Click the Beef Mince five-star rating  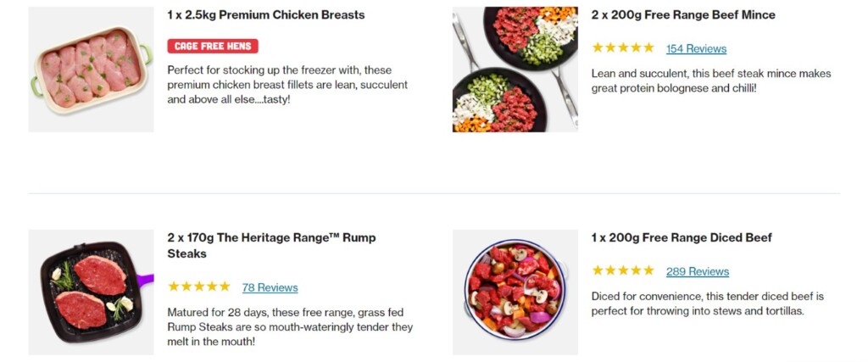(623, 48)
